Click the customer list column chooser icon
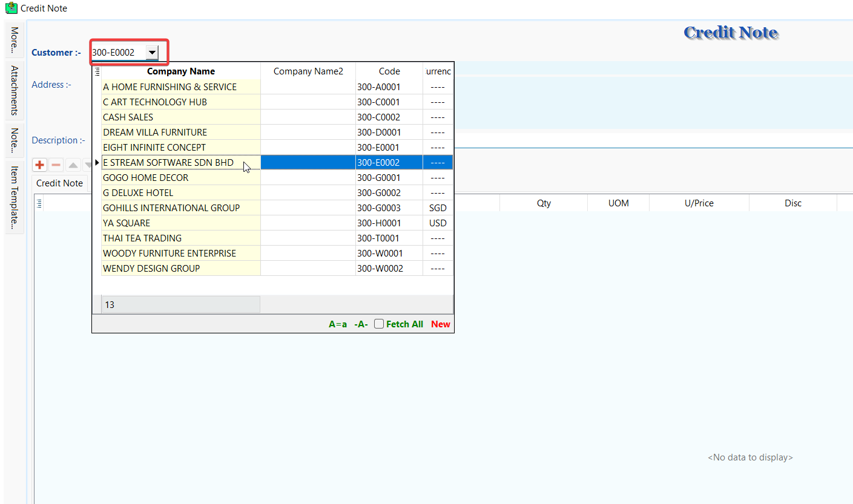Screen dimensions: 853x504 tap(97, 71)
